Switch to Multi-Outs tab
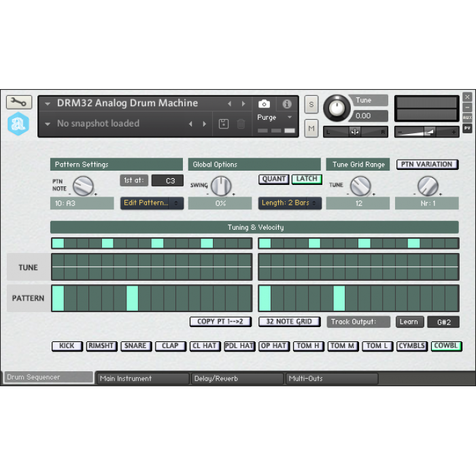Screen dimensions: 476x476 click(x=332, y=379)
